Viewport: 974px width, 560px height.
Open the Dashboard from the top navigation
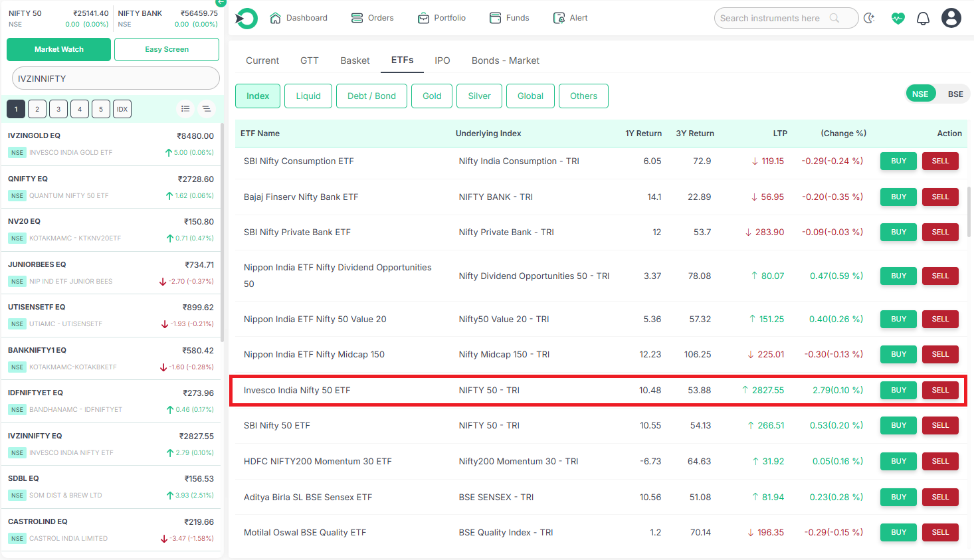(x=298, y=18)
